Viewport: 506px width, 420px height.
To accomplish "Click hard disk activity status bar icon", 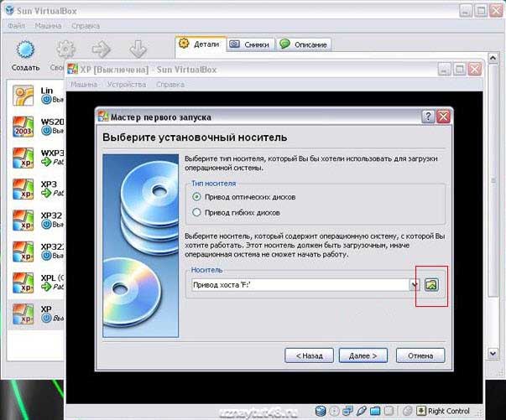I will point(321,411).
